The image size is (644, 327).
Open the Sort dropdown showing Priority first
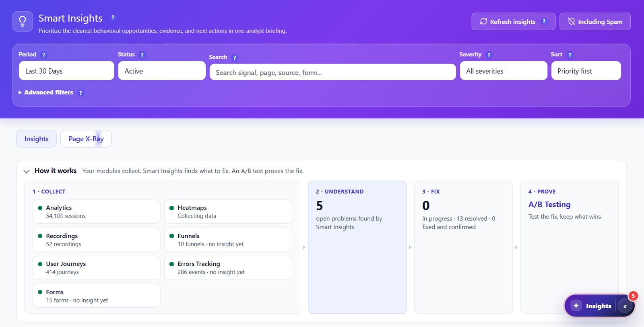586,71
